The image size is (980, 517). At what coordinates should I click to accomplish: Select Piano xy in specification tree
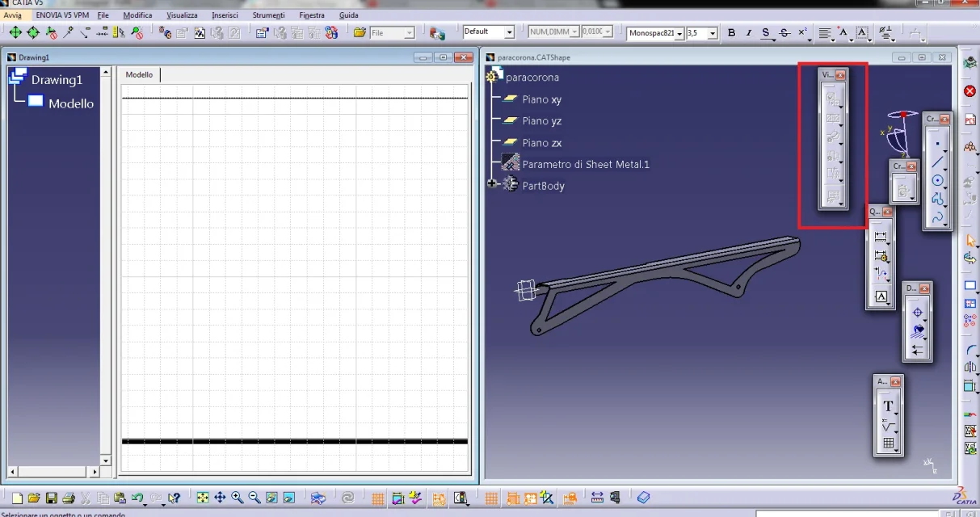541,99
